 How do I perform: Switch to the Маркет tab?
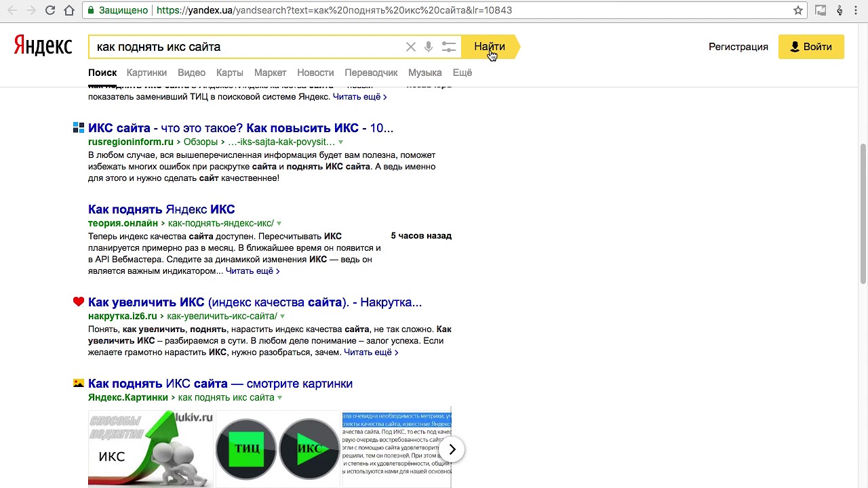pyautogui.click(x=270, y=73)
